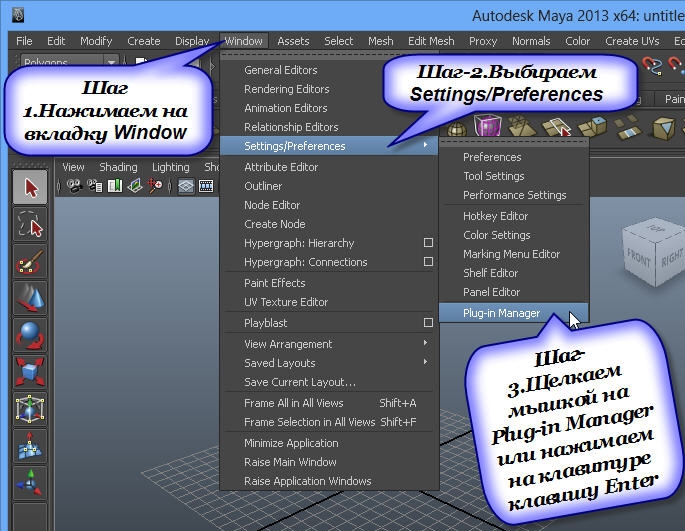Open Tool Settings
Image resolution: width=685 pixels, height=531 pixels.
(494, 176)
